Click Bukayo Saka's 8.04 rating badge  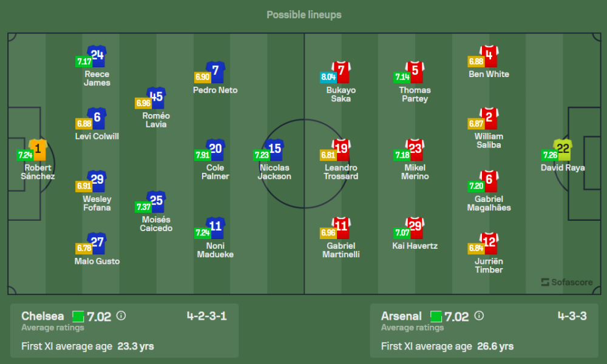pos(328,77)
